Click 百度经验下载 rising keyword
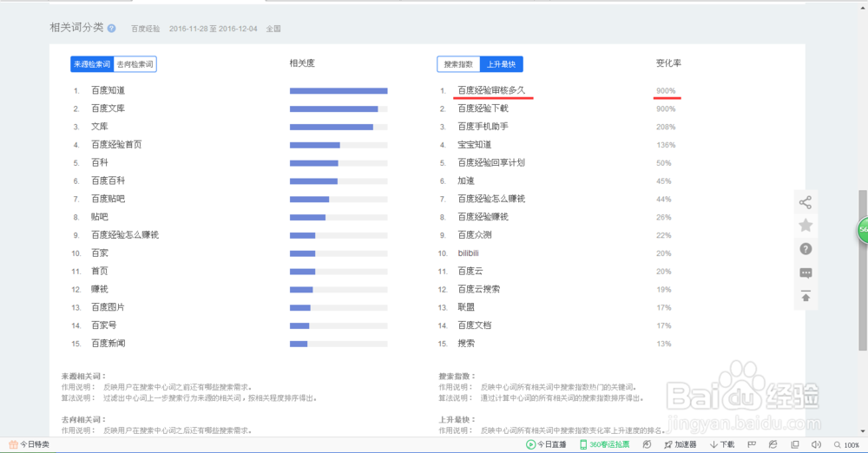The height and width of the screenshot is (453, 868). coord(483,108)
